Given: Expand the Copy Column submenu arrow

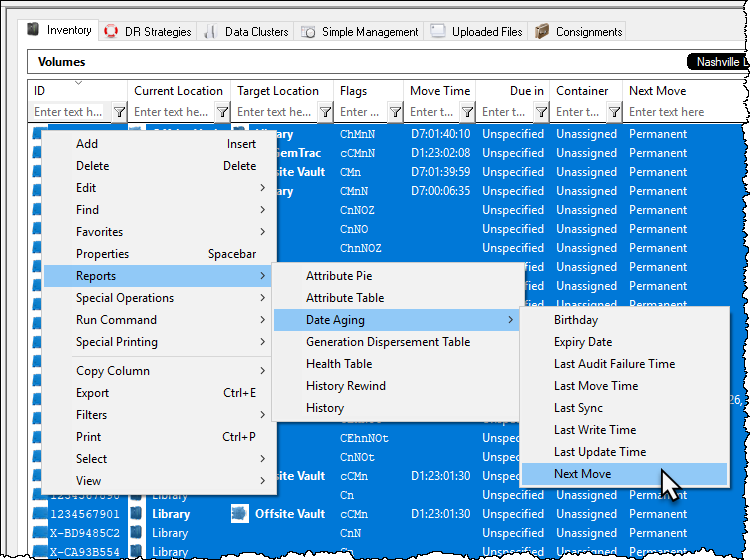Looking at the screenshot, I should [x=263, y=371].
